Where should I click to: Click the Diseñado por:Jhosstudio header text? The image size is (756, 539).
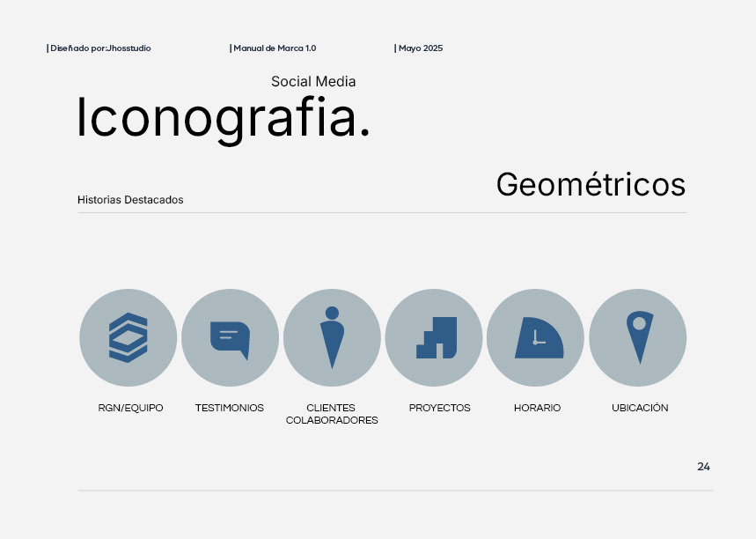coord(99,48)
